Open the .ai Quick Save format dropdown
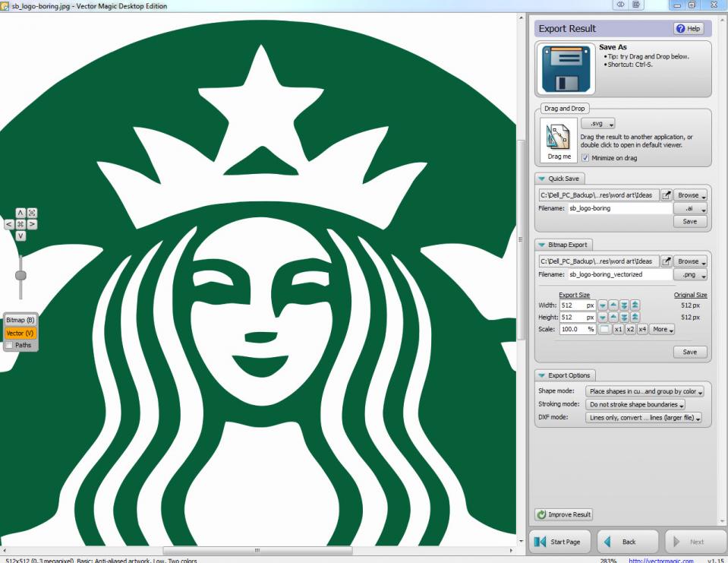Image resolution: width=728 pixels, height=563 pixels. pos(690,209)
